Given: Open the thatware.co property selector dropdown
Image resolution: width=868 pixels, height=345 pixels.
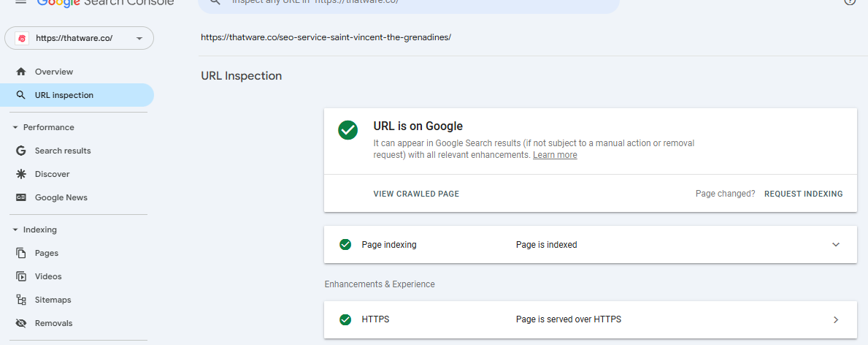Looking at the screenshot, I should coord(79,38).
